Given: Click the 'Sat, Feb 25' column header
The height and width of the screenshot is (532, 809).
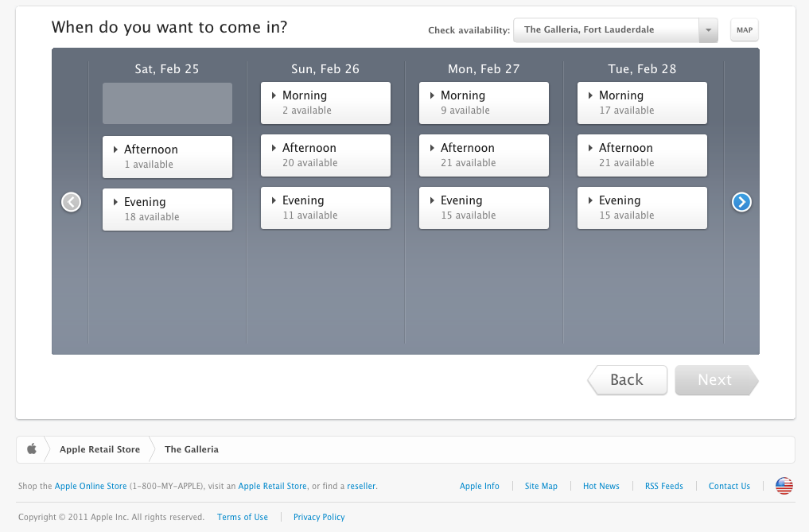Looking at the screenshot, I should [x=166, y=69].
